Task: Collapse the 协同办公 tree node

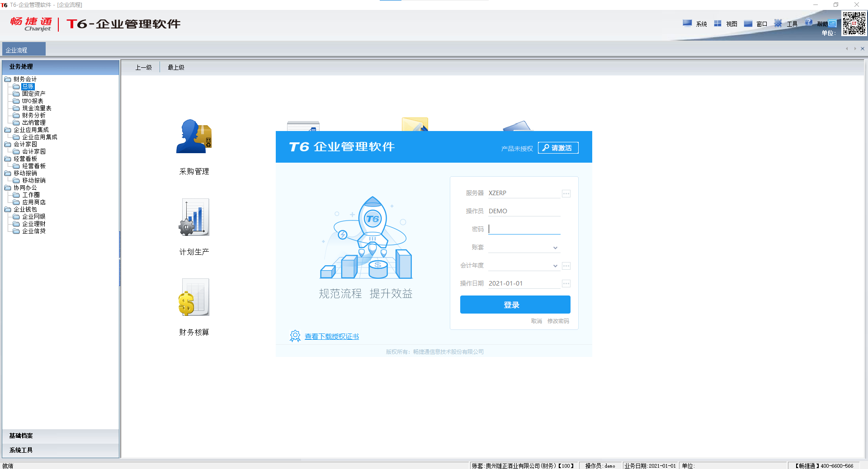Action: (x=8, y=188)
